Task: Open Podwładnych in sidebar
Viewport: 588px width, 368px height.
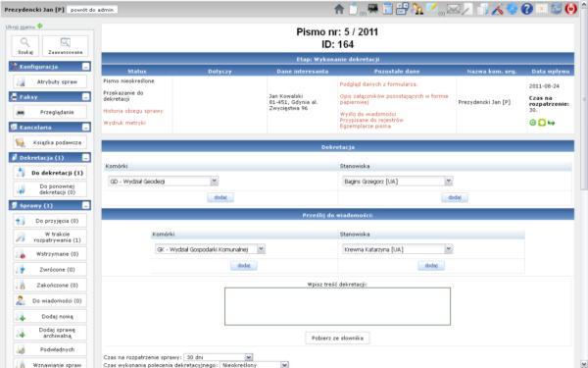Action: click(x=50, y=349)
